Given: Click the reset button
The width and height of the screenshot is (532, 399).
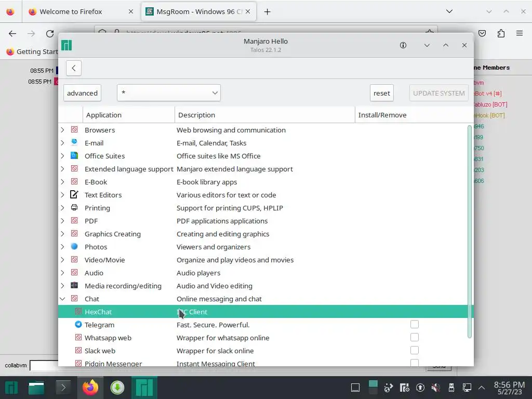Looking at the screenshot, I should tap(382, 93).
